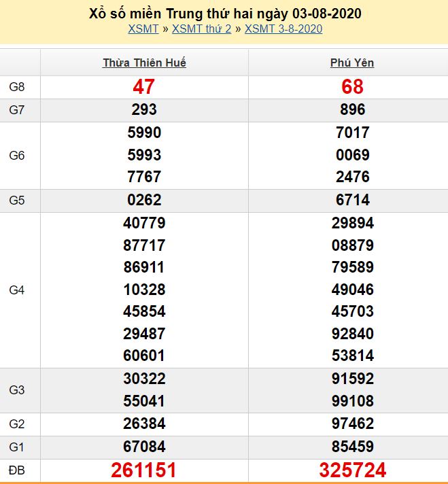Click the G5 number 6714

352,200
